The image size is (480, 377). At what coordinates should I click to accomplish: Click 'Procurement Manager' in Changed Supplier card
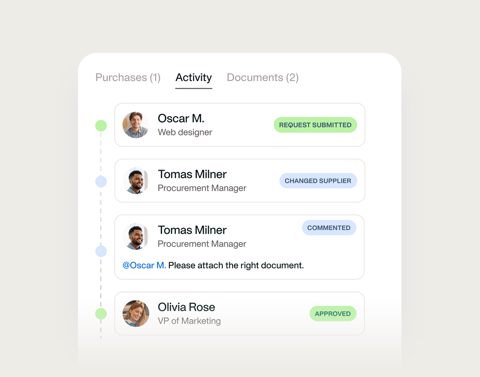[x=202, y=188]
